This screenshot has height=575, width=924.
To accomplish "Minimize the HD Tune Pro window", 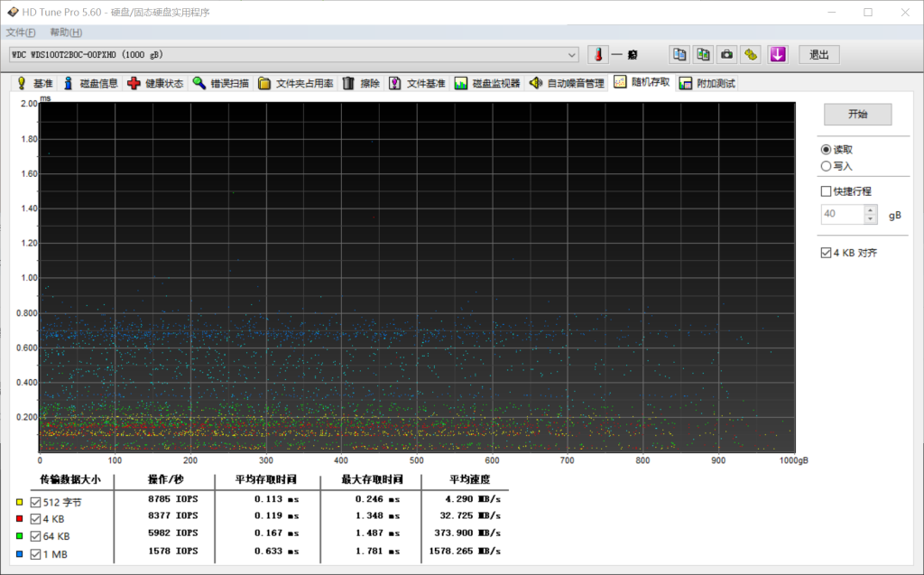I will tap(831, 12).
